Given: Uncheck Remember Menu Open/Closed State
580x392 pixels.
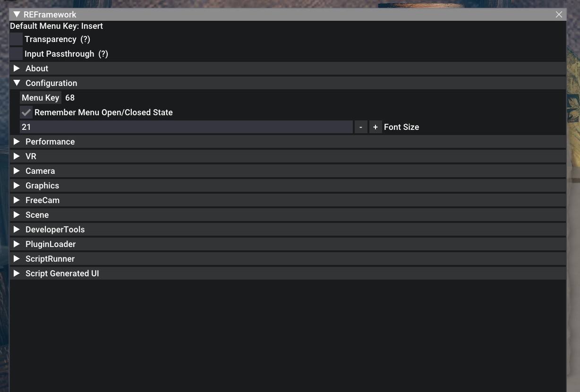Looking at the screenshot, I should click(x=26, y=112).
